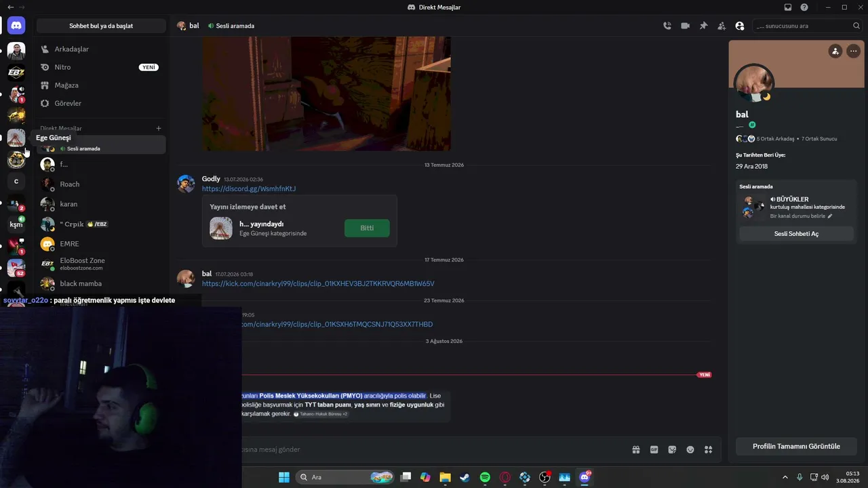Open the EBZ server icon

coord(16,73)
